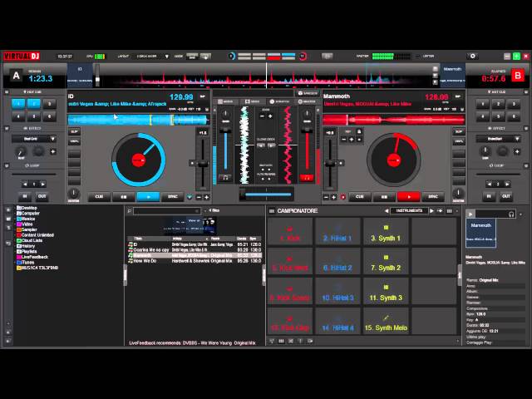Screen dimensions: 532x399
Task: Go to next sampler bank arrow
Action: pyautogui.click(x=431, y=210)
